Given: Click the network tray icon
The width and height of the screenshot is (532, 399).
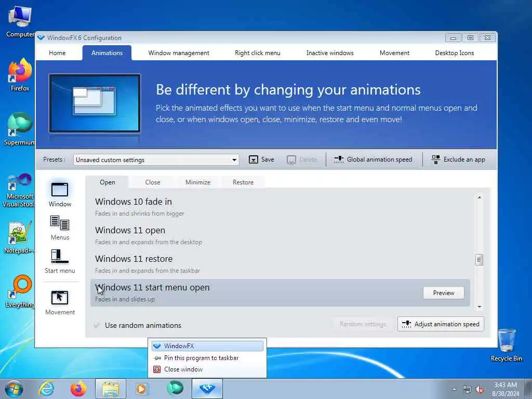Looking at the screenshot, I should pyautogui.click(x=467, y=390).
